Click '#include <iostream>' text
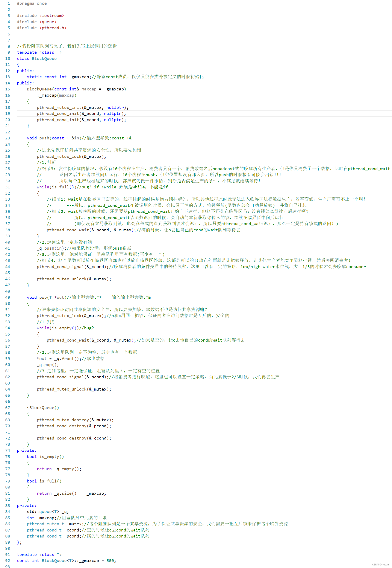 [x=41, y=16]
